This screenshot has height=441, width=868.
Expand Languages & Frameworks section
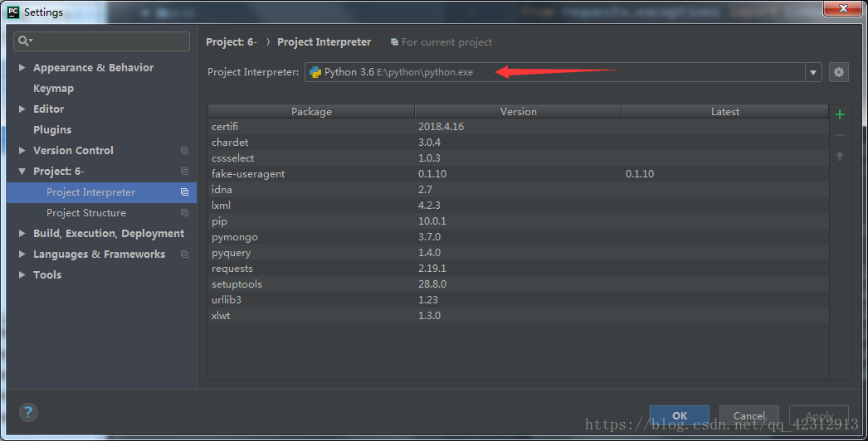coord(22,254)
